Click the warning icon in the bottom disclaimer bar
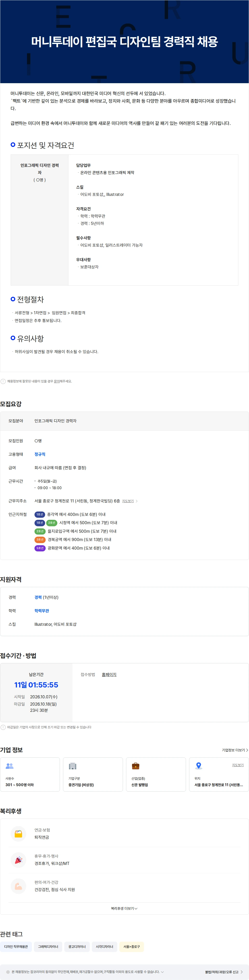Image resolution: width=249 pixels, height=980 pixels. tap(8, 972)
